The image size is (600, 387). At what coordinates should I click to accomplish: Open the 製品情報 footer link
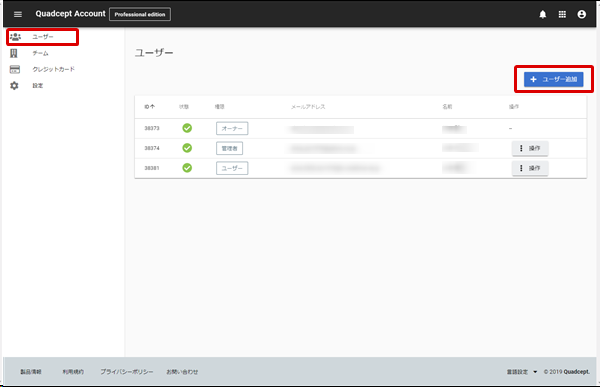[31, 372]
